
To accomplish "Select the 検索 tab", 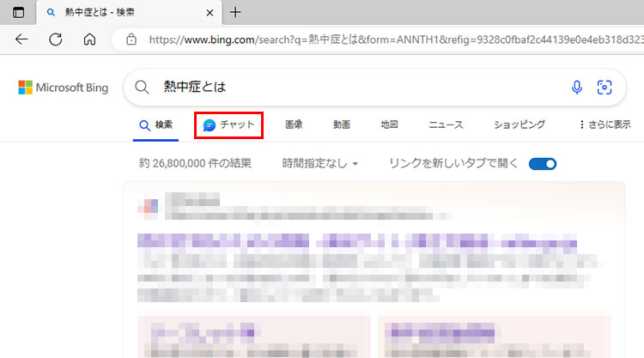I will click(x=155, y=124).
